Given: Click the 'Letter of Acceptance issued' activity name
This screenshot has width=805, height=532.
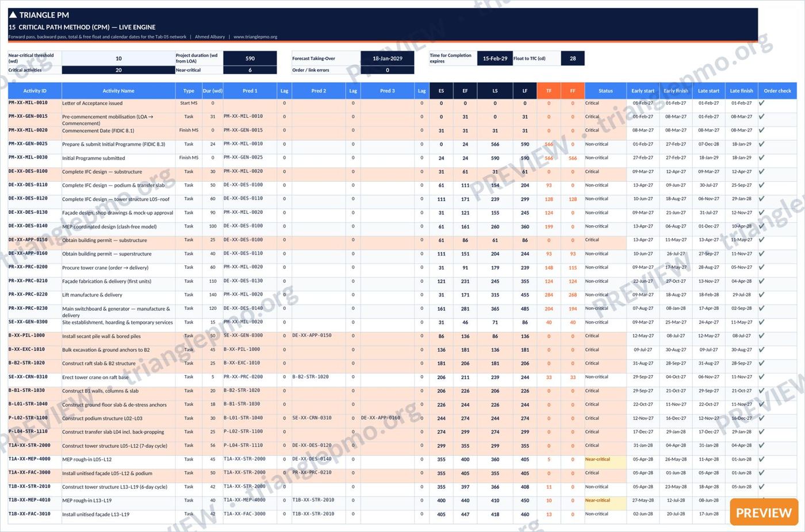Looking at the screenshot, I should (x=92, y=103).
